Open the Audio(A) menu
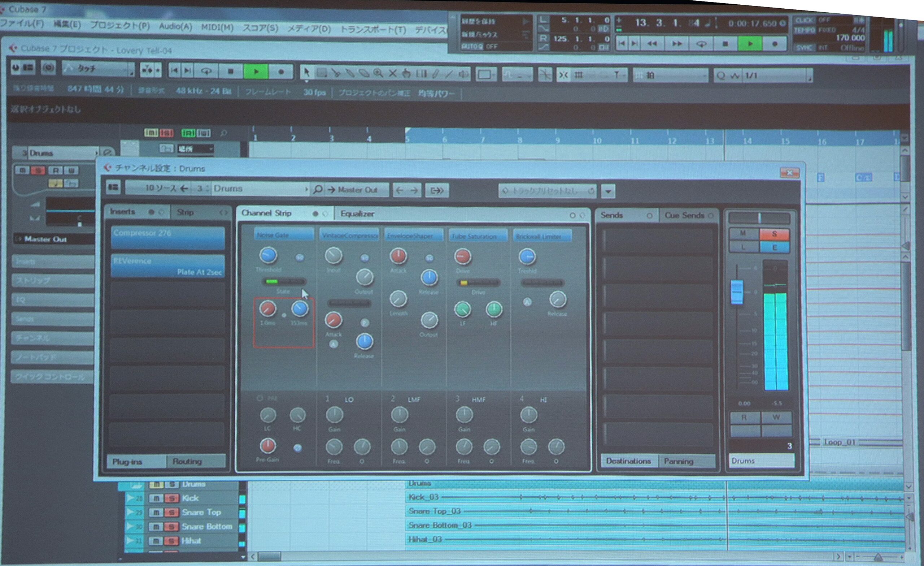Image resolution: width=924 pixels, height=566 pixels. 175,26
